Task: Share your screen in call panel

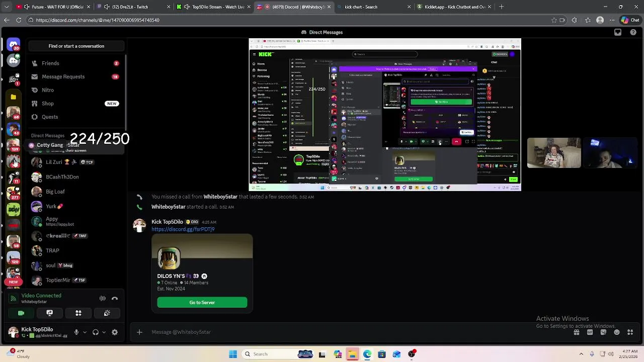Action: pyautogui.click(x=50, y=313)
